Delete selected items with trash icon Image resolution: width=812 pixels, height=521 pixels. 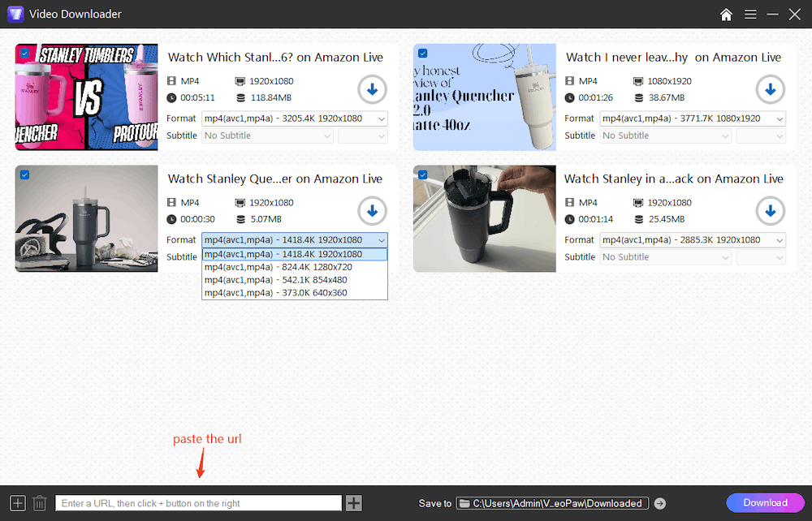pyautogui.click(x=39, y=503)
